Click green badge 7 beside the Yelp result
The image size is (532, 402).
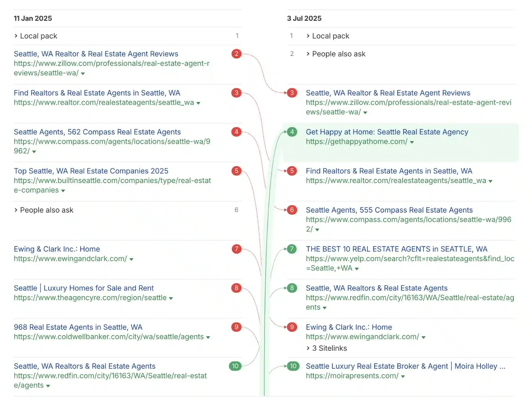(292, 249)
